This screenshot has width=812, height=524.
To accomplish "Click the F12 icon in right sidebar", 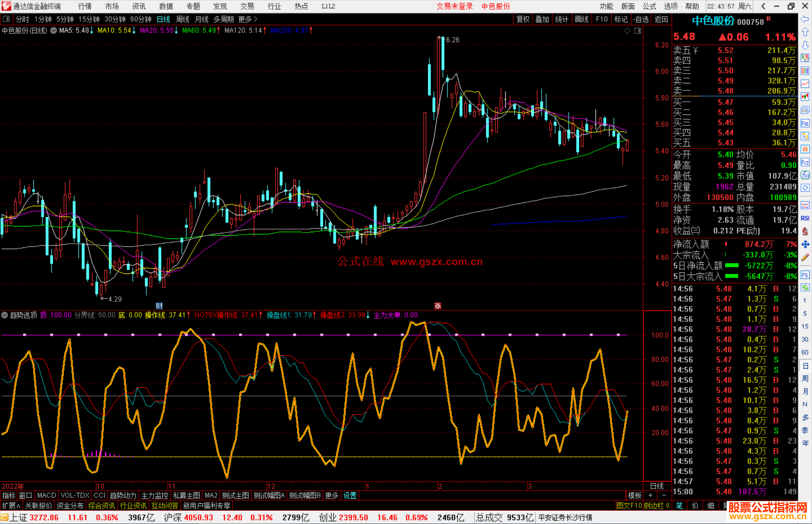I will click(805, 162).
